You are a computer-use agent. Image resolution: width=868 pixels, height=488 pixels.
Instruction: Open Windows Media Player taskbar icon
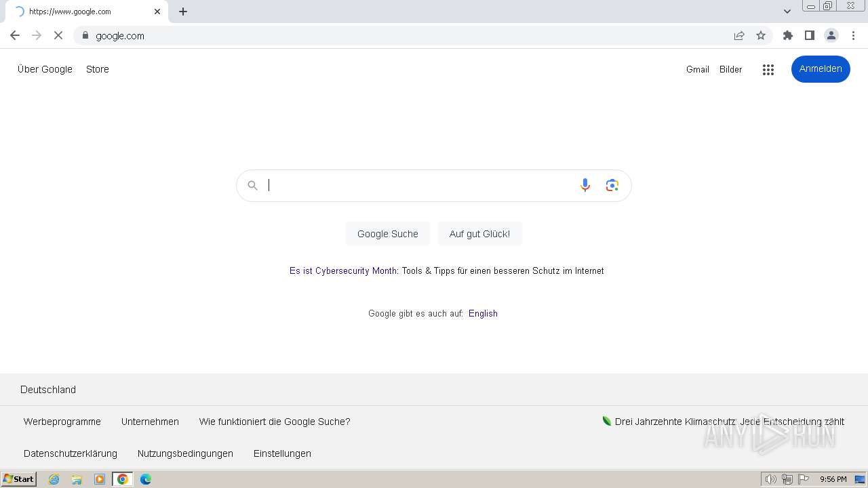[100, 479]
